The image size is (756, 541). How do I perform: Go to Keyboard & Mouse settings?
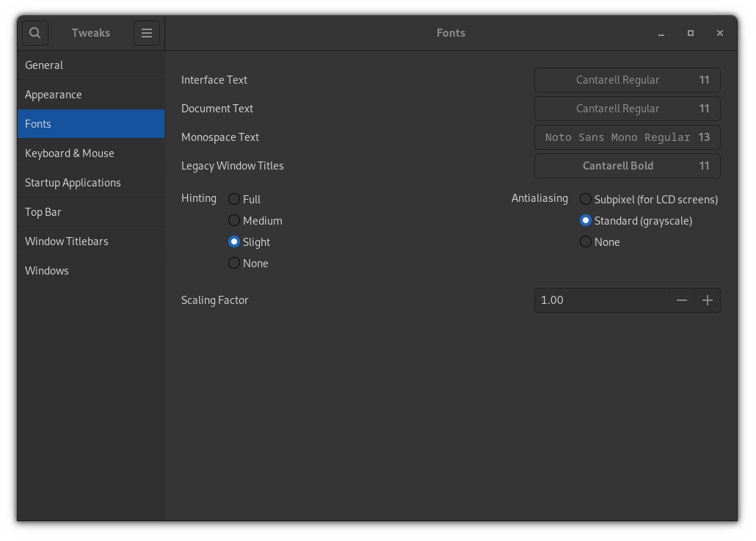click(70, 153)
